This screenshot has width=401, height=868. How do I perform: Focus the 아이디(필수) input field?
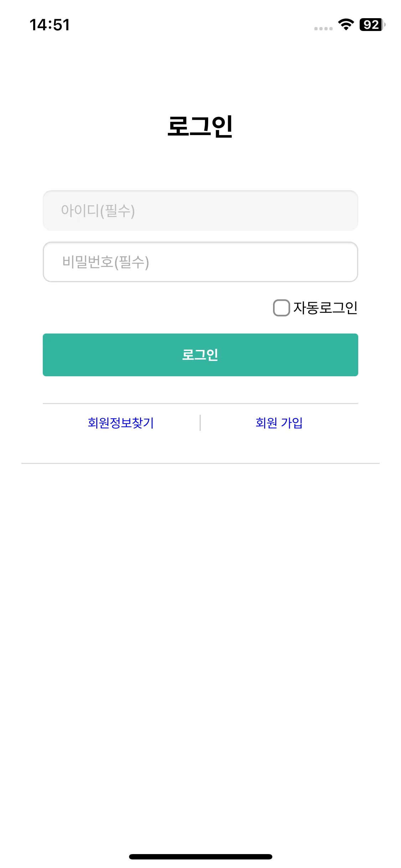[200, 211]
